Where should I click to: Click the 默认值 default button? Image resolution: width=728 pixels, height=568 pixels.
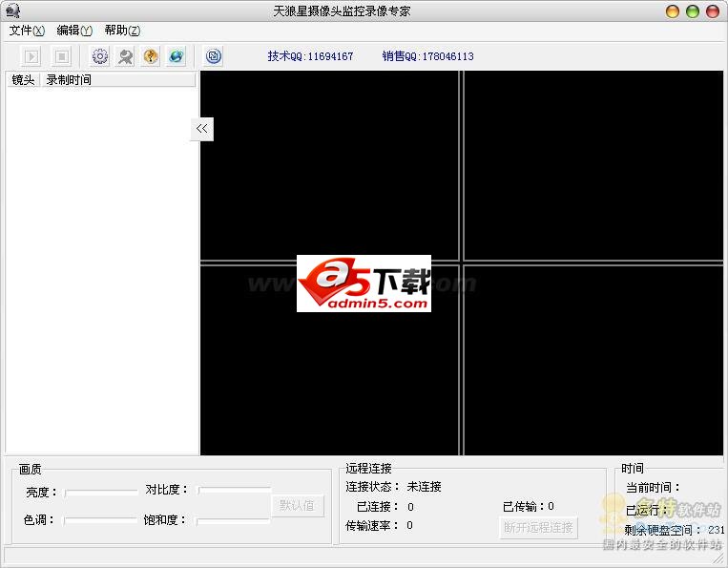(x=297, y=505)
